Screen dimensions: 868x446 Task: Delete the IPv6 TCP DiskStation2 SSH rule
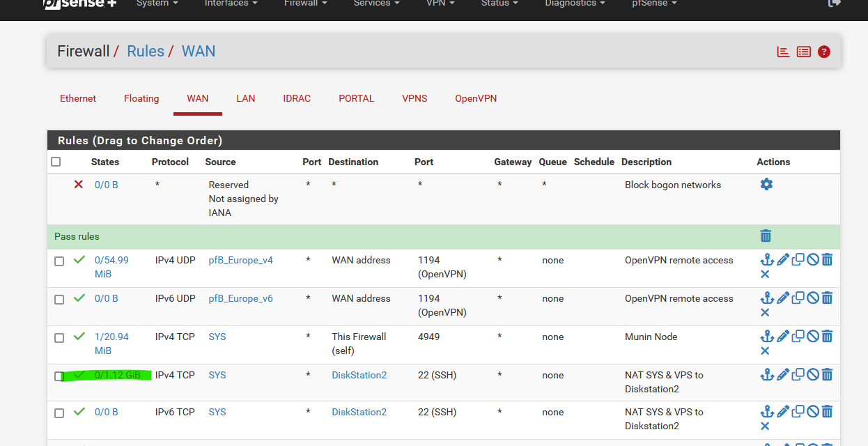click(x=827, y=412)
